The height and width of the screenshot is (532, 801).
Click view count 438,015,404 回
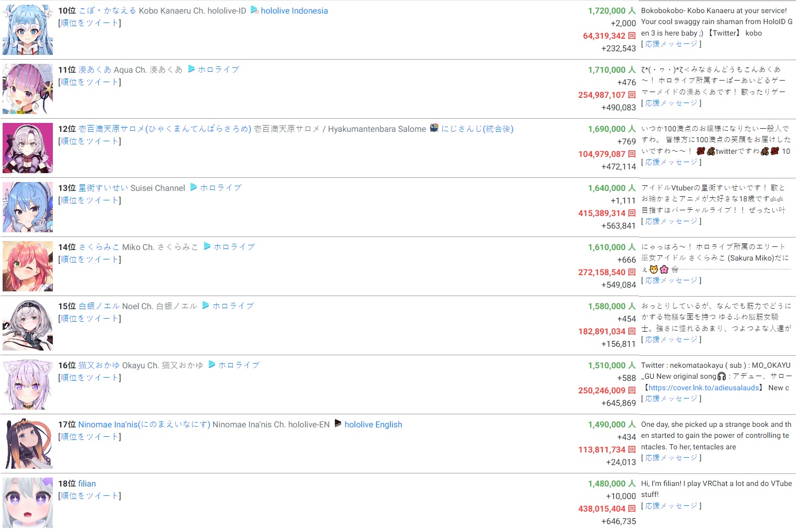click(x=607, y=509)
